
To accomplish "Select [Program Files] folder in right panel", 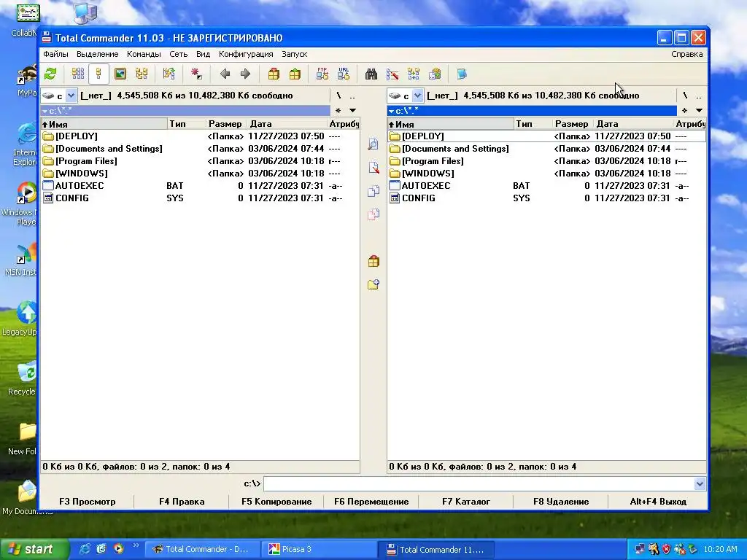I will (546, 161).
